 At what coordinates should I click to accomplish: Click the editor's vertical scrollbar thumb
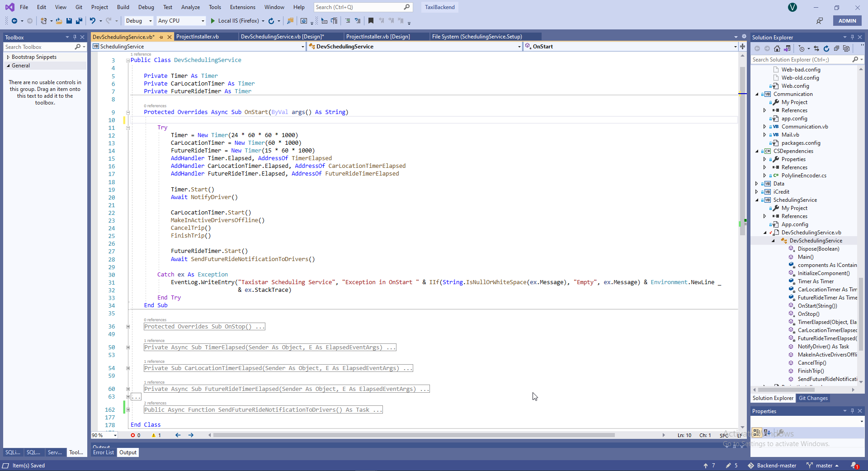pyautogui.click(x=742, y=151)
